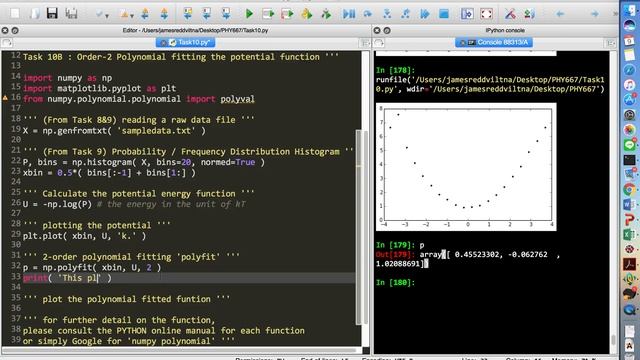The image size is (640, 360).
Task: Click the Save all files icon
Action: pos(71,13)
